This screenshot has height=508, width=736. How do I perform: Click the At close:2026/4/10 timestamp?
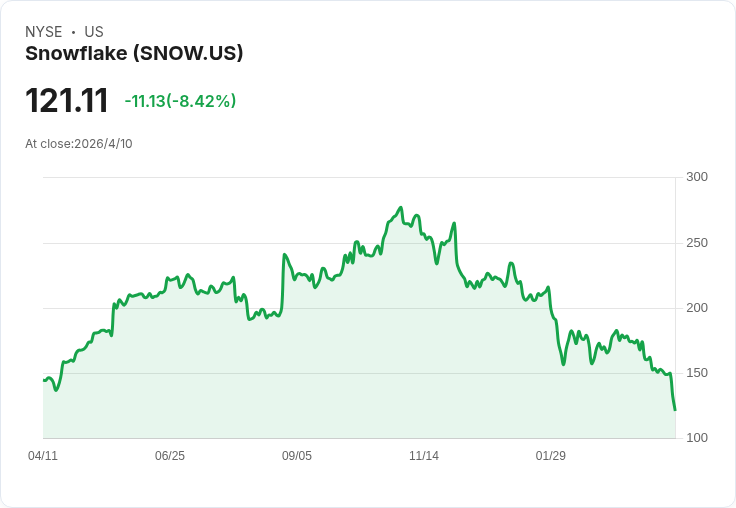79,144
